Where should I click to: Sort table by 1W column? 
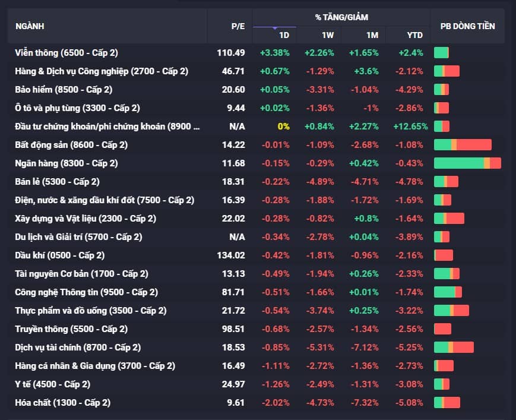(327, 35)
